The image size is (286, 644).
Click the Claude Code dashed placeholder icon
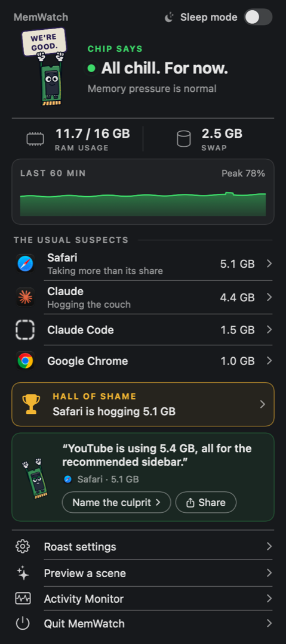pos(25,330)
